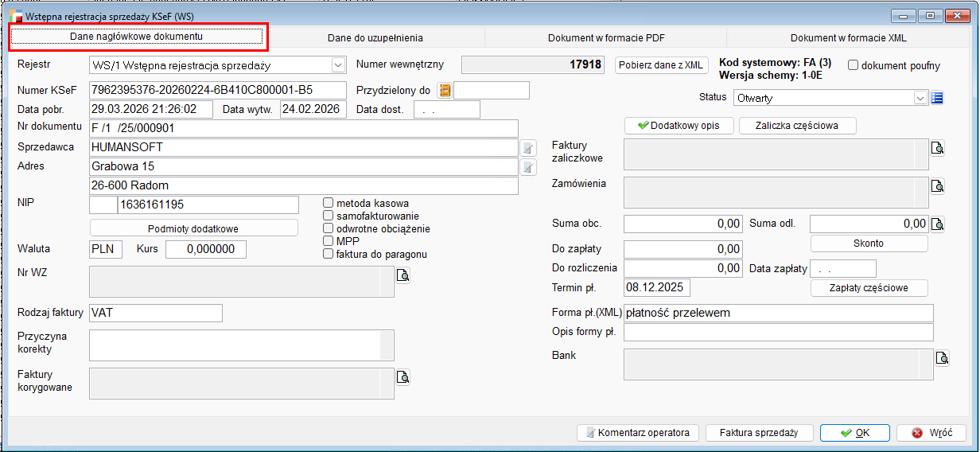Open the Status dropdown list
Image resolution: width=980 pixels, height=452 pixels.
(920, 98)
